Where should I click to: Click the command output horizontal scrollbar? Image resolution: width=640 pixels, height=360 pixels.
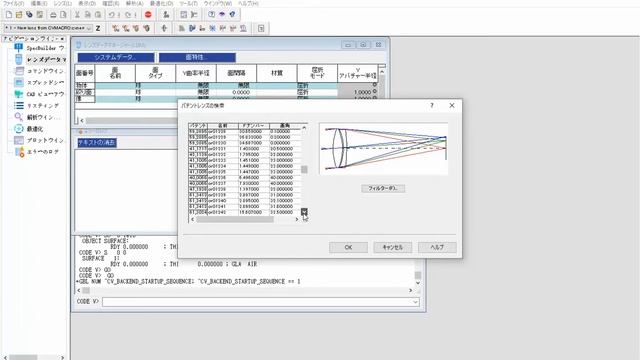click(x=244, y=291)
